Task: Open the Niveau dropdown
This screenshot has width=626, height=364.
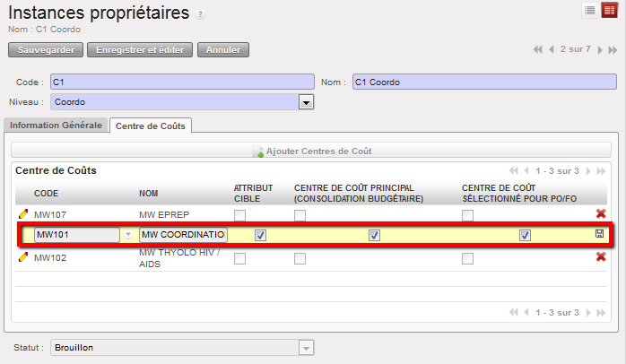Action: (307, 102)
